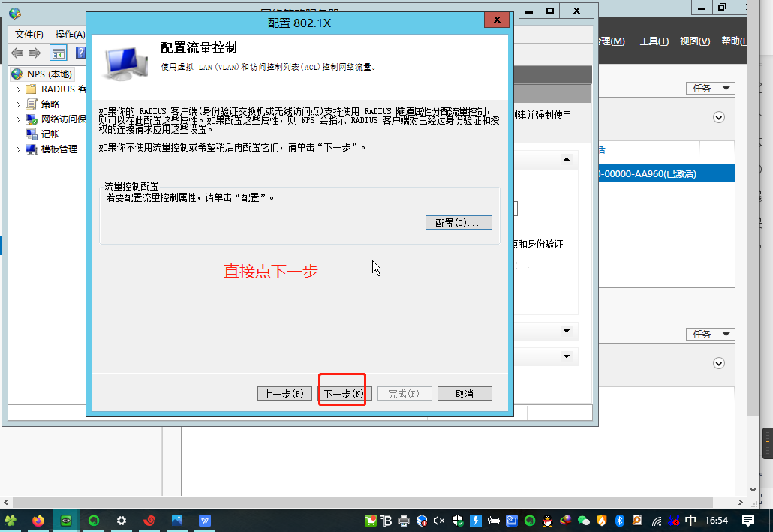Open the photos app taskbar icon
Image resolution: width=773 pixels, height=532 pixels.
177,521
